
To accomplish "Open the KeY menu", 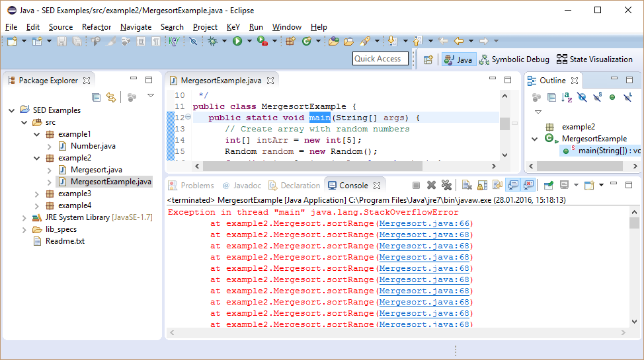I will (233, 27).
